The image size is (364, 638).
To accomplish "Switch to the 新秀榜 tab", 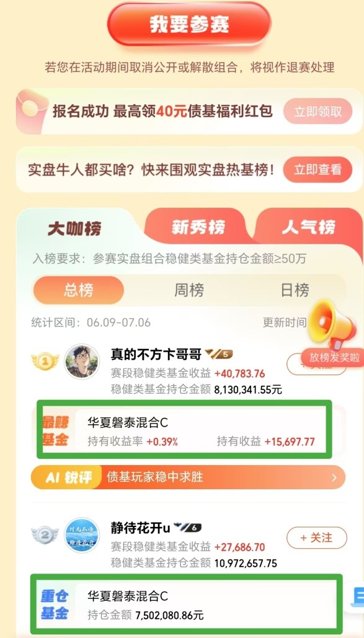I will [198, 228].
